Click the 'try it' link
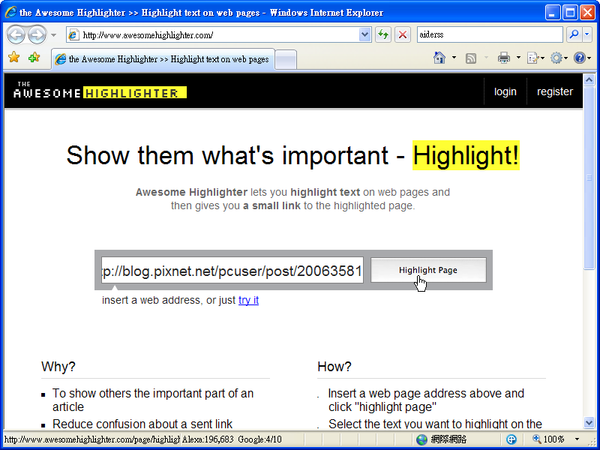This screenshot has height=450, width=600. [248, 300]
